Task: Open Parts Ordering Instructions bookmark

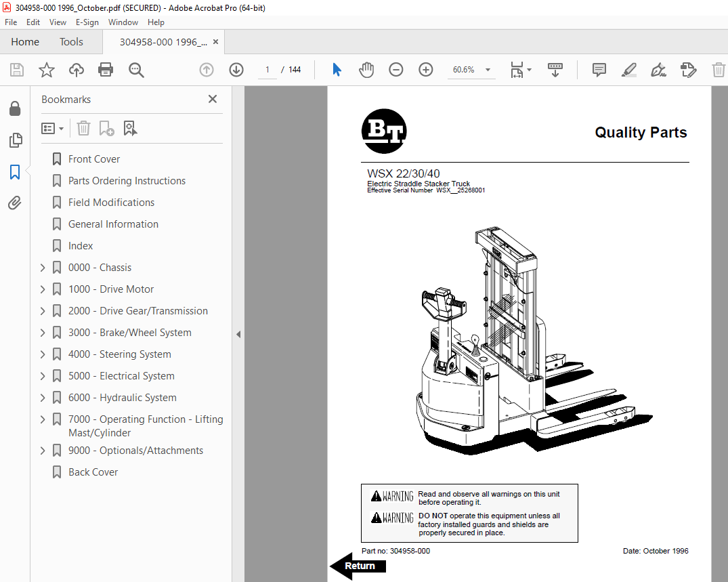Action: pyautogui.click(x=127, y=181)
